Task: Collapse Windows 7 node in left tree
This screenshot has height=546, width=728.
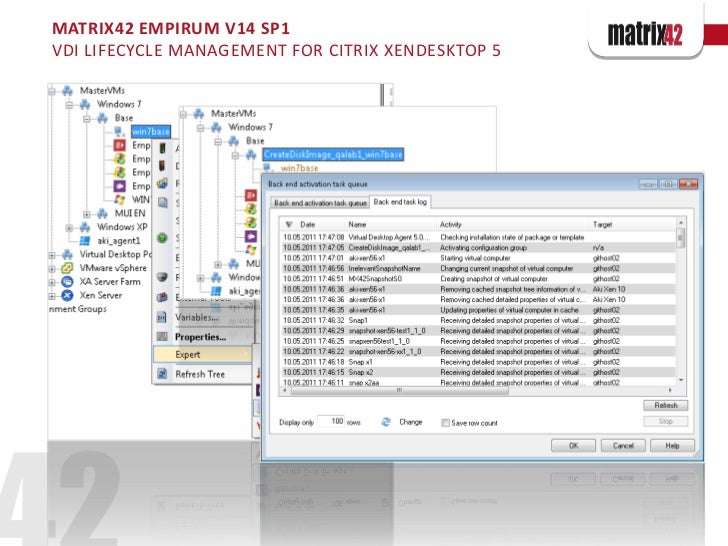Action: click(69, 105)
